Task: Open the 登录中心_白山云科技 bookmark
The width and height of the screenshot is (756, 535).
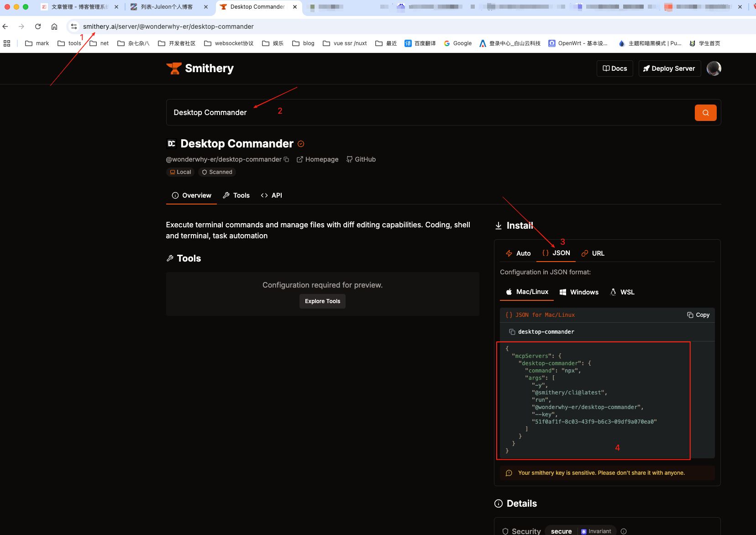Action: coord(510,43)
